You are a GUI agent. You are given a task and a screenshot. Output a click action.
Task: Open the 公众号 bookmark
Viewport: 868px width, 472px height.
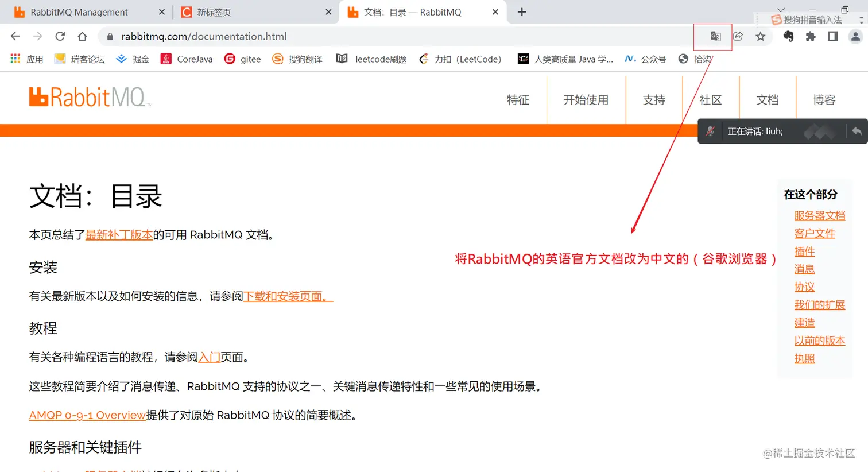click(x=645, y=59)
